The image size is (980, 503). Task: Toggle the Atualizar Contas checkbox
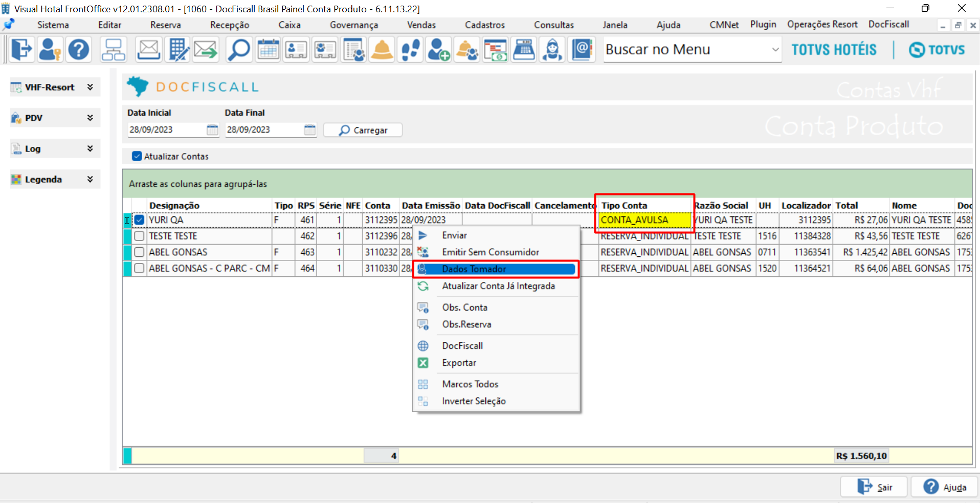pos(137,156)
